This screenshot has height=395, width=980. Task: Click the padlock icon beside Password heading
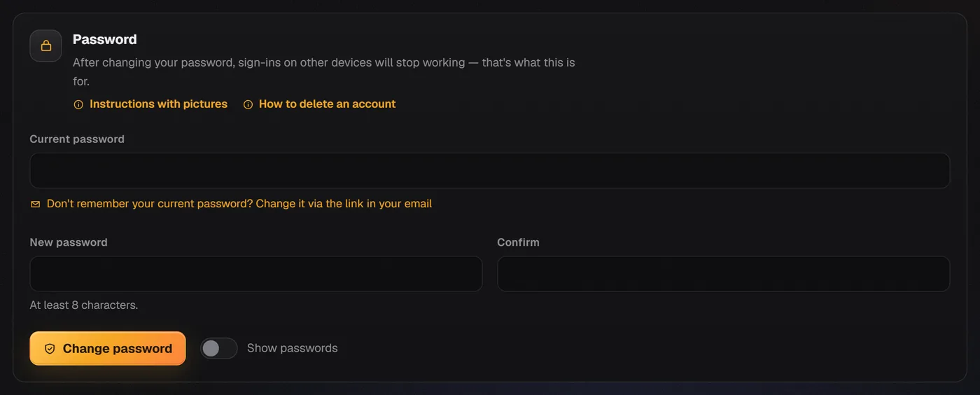[45, 46]
